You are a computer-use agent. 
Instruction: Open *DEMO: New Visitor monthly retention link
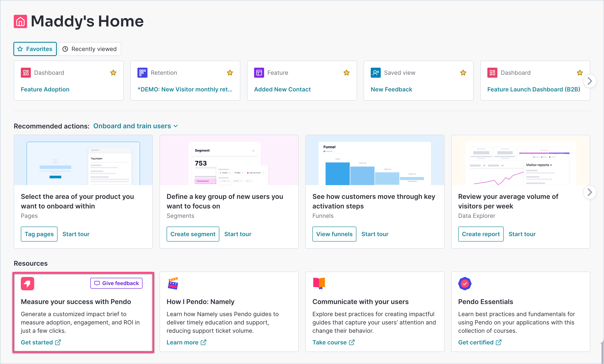click(185, 90)
